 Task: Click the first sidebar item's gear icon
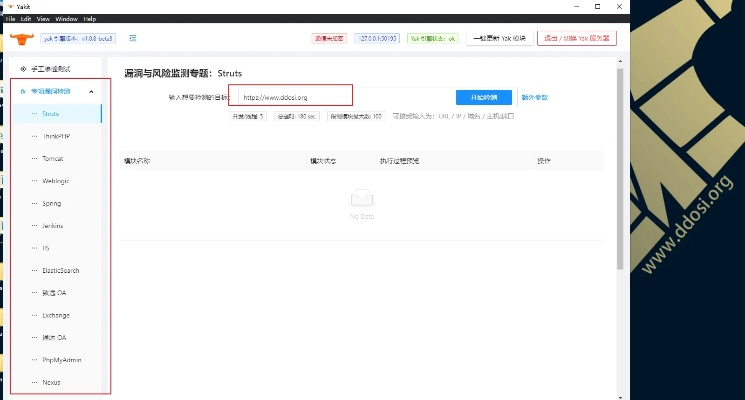(23, 69)
